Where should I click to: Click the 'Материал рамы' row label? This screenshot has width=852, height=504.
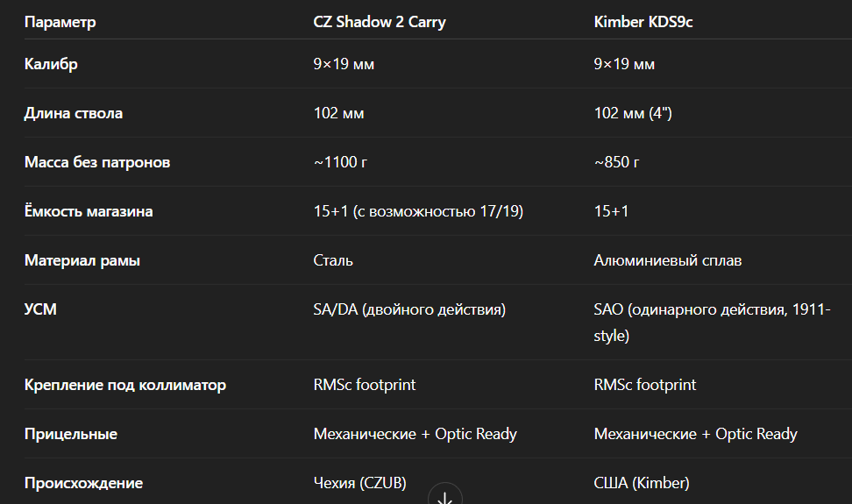[82, 260]
